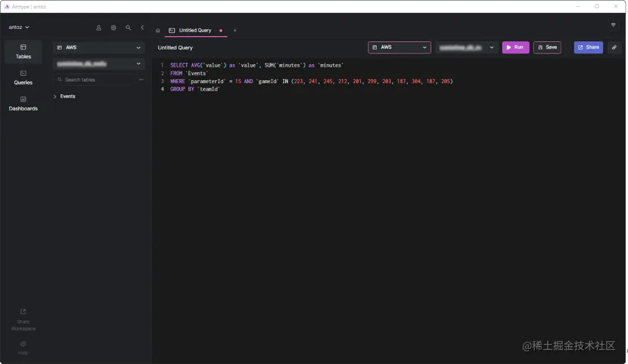This screenshot has width=628, height=364.
Task: Select the Events table name
Action: coord(67,97)
